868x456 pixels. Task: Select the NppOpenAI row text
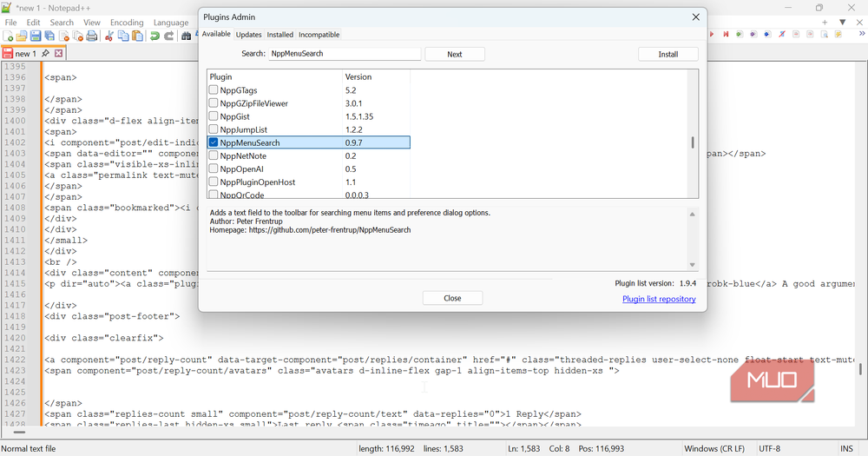241,169
